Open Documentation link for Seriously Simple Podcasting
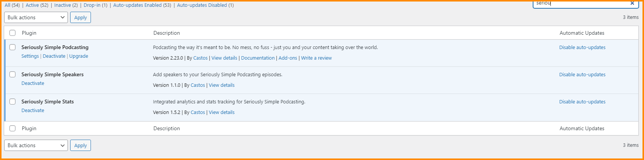 point(258,58)
